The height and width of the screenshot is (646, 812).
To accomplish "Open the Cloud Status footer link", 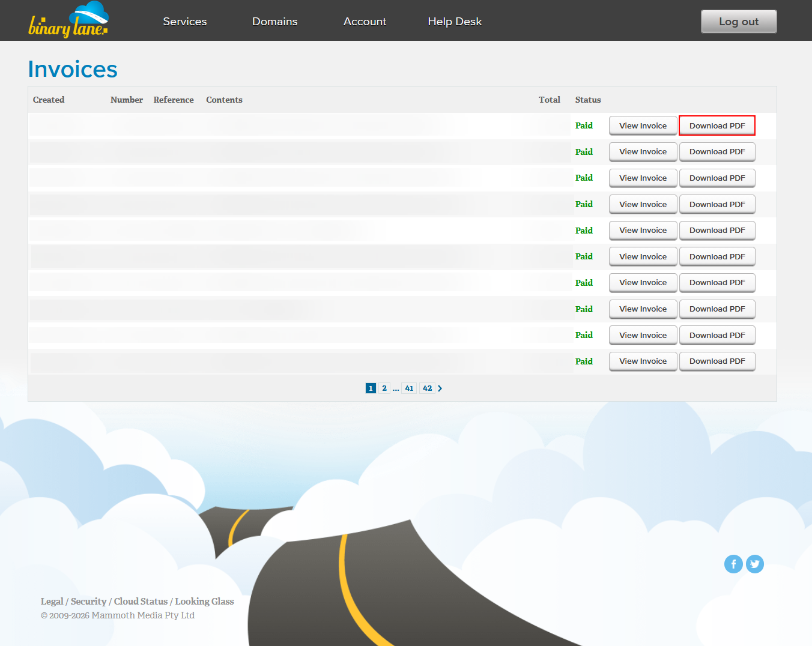I will pyautogui.click(x=141, y=602).
